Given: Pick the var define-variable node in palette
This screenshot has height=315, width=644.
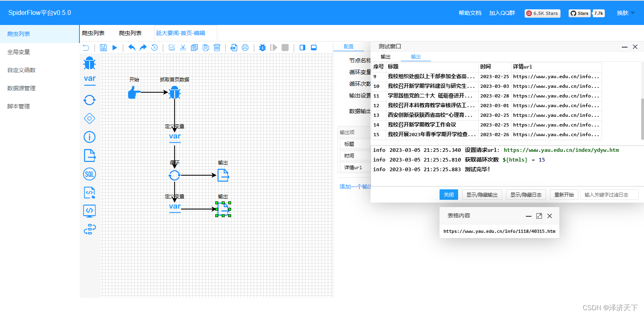Looking at the screenshot, I should [90, 79].
